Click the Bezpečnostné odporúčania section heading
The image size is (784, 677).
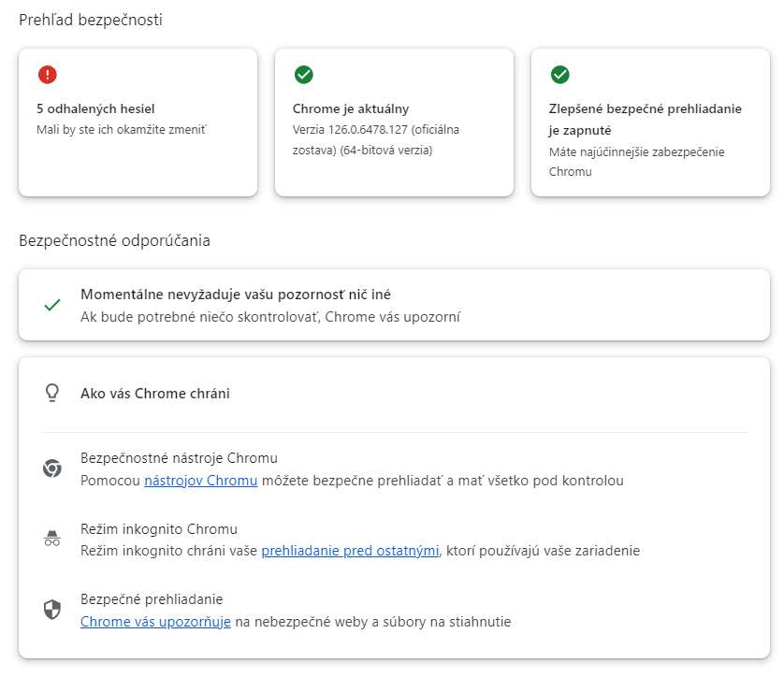click(x=114, y=241)
